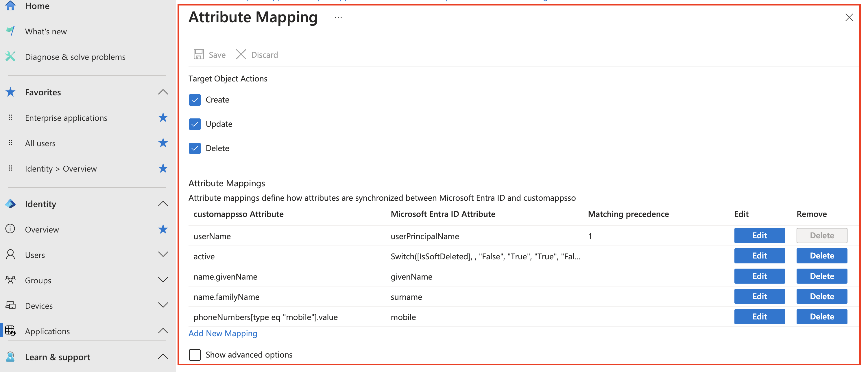The width and height of the screenshot is (868, 372).
Task: Unfavorite Enterprise applications via star icon
Action: tap(163, 118)
